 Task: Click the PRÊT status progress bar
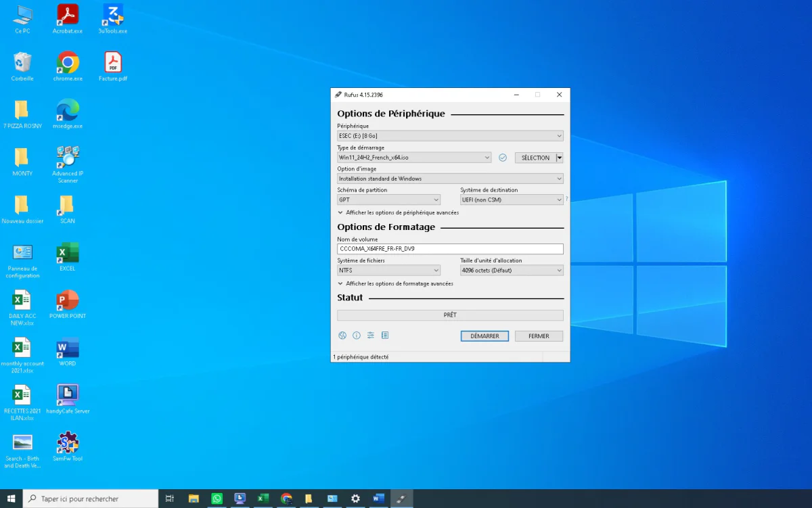[x=450, y=315]
